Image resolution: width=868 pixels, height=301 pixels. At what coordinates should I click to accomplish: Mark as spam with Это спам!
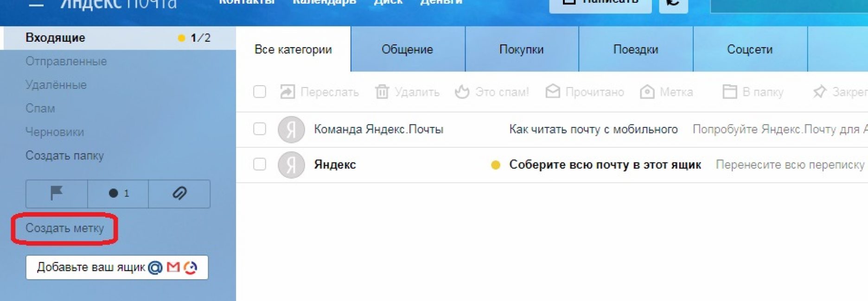click(x=491, y=92)
